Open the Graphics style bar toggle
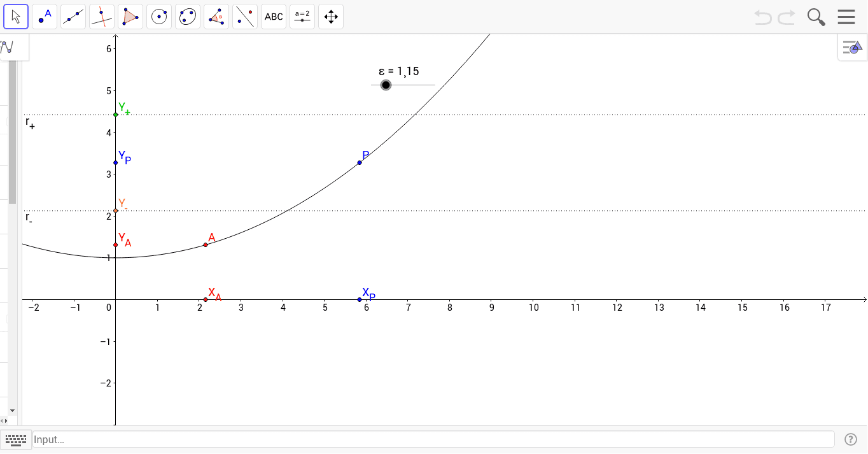Viewport: 868px width, 454px height. 852,47
